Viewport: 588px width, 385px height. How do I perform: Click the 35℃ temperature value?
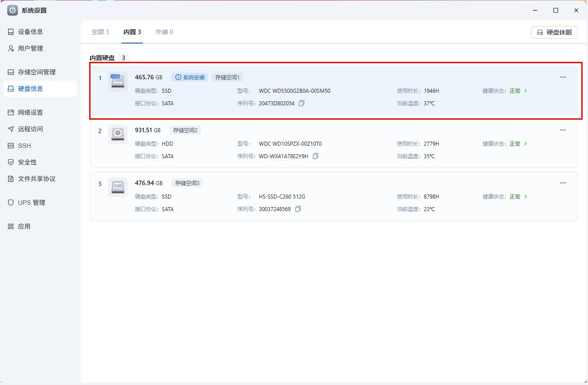click(429, 156)
